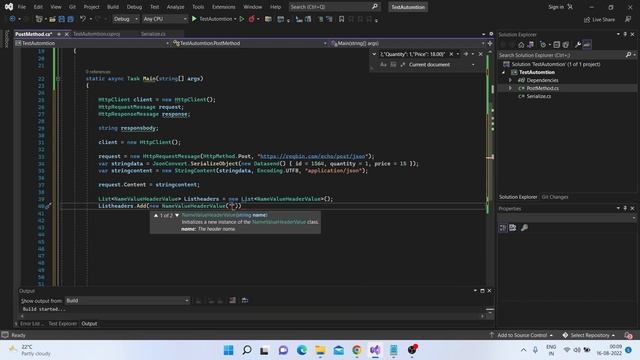
Task: Click search magnifier in Solution Explorer search box
Action: click(629, 55)
